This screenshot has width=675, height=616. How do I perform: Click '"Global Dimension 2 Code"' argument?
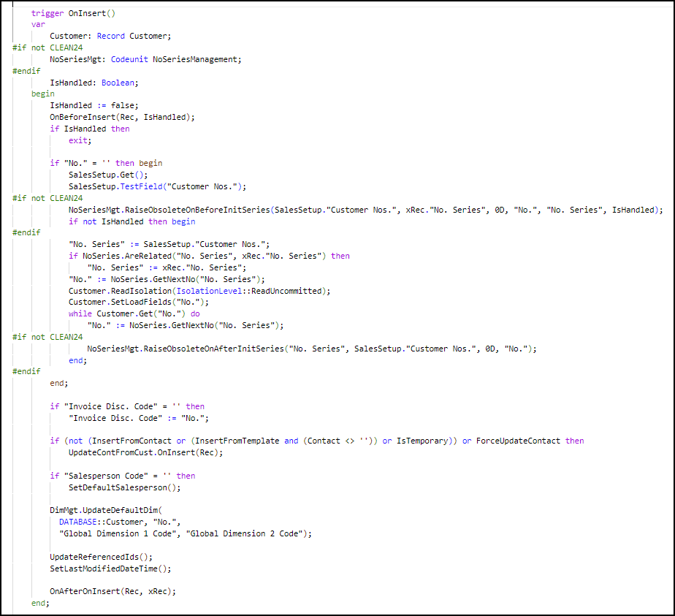(x=245, y=533)
